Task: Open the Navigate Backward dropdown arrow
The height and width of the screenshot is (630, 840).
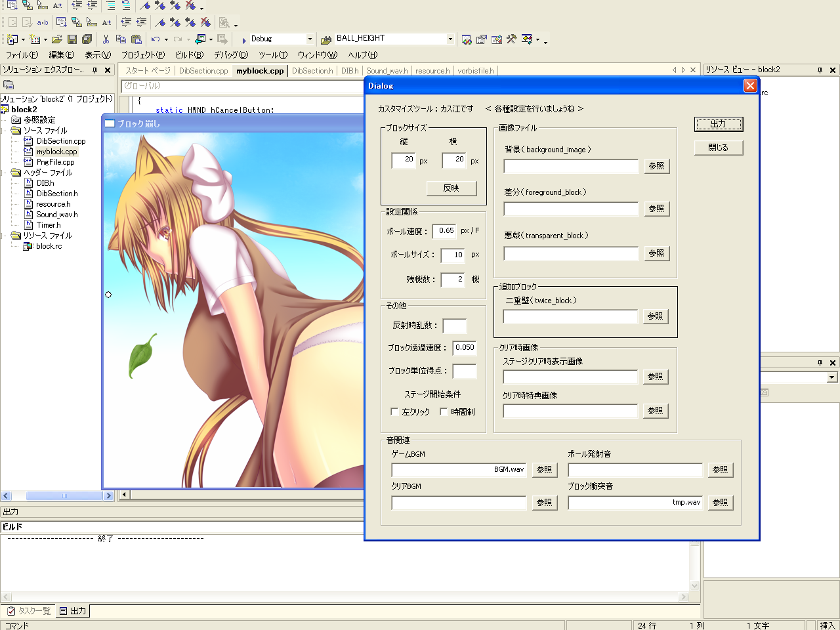Action: (211, 40)
